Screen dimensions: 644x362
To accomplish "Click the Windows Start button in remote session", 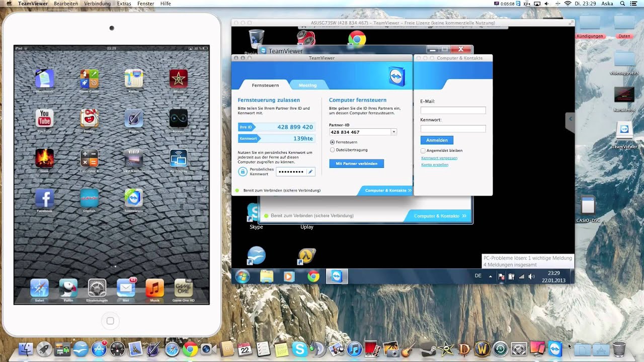I will point(243,277).
